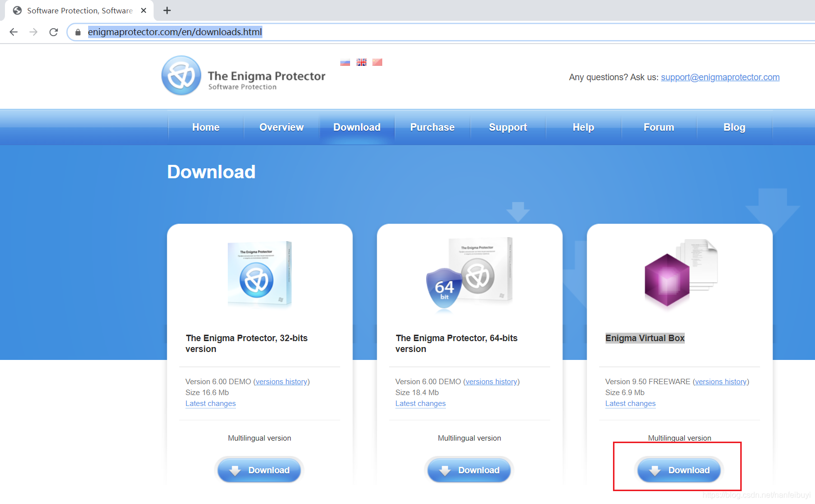Click 'Version 9.50 FREEWARE' text
The image size is (815, 504).
[x=648, y=382]
